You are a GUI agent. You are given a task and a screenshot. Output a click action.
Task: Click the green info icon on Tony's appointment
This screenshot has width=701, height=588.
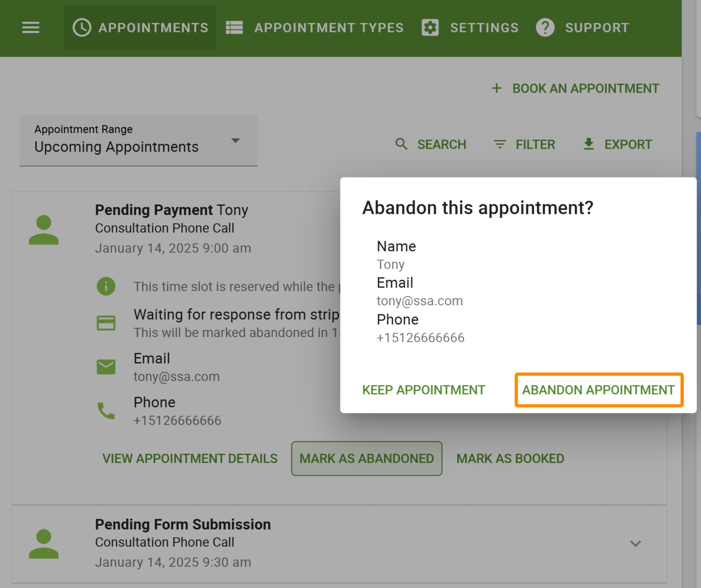[106, 286]
